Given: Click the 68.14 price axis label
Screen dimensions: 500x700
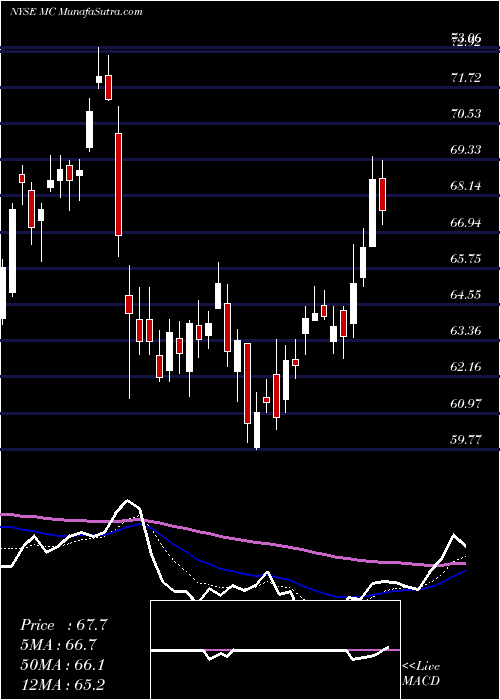Looking at the screenshot, I should (466, 186).
